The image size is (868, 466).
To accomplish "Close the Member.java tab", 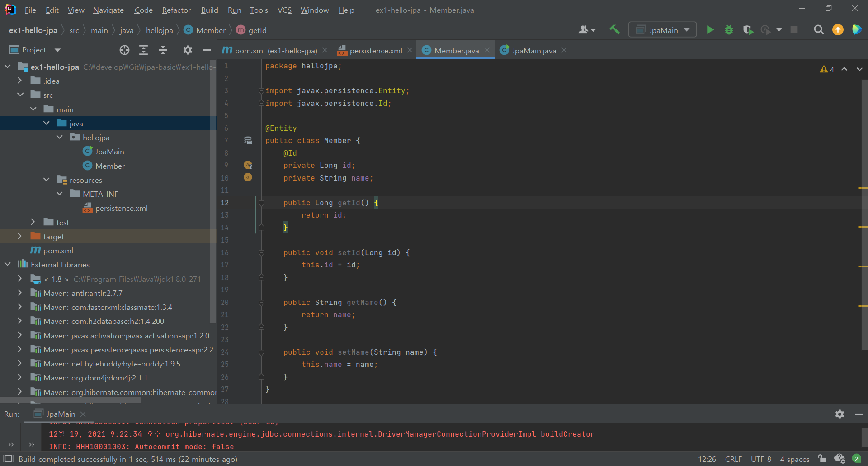I will pyautogui.click(x=487, y=50).
